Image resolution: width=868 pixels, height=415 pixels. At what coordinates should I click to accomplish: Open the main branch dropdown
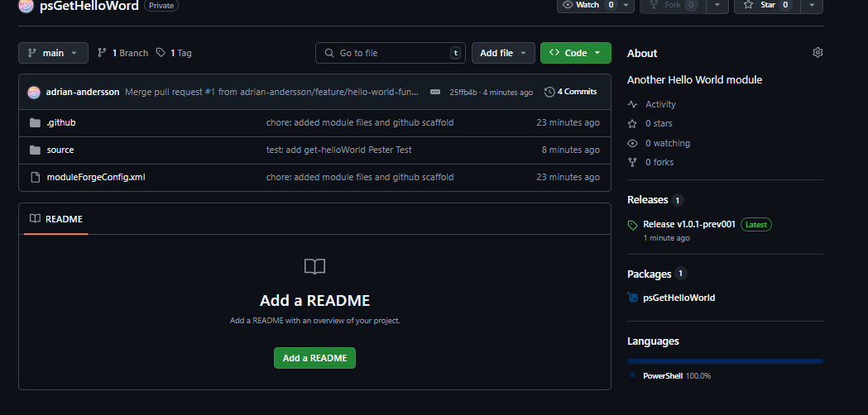pos(53,53)
